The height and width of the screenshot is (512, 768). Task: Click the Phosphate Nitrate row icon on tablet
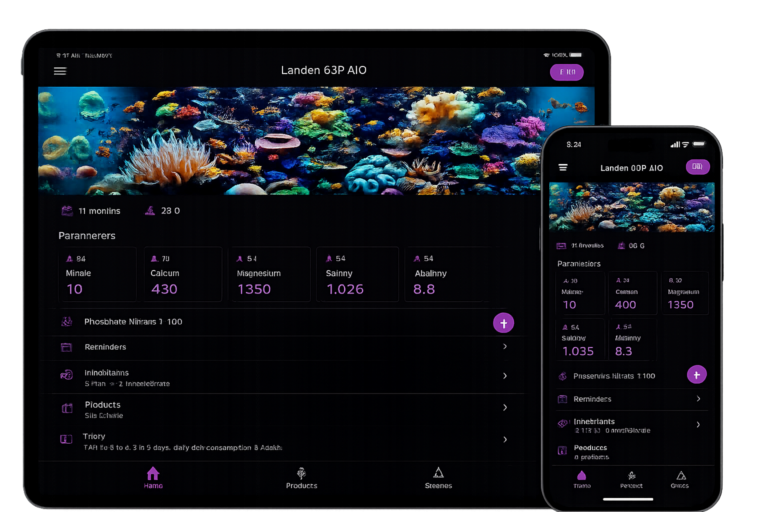(x=67, y=322)
